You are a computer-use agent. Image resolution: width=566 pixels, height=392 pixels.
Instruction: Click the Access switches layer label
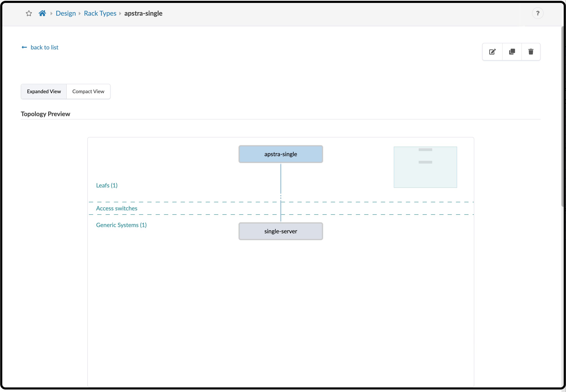pyautogui.click(x=116, y=208)
